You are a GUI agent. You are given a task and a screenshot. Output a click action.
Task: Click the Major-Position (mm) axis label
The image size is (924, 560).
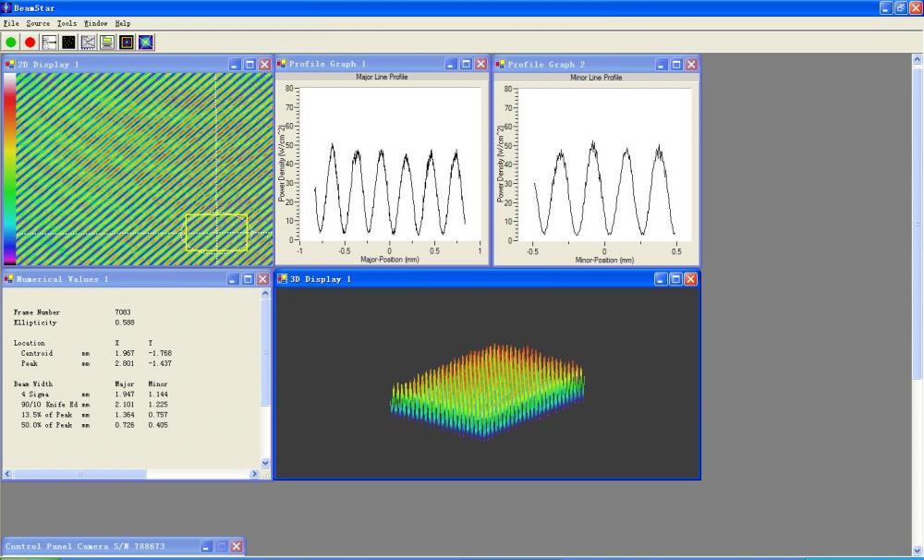(390, 260)
